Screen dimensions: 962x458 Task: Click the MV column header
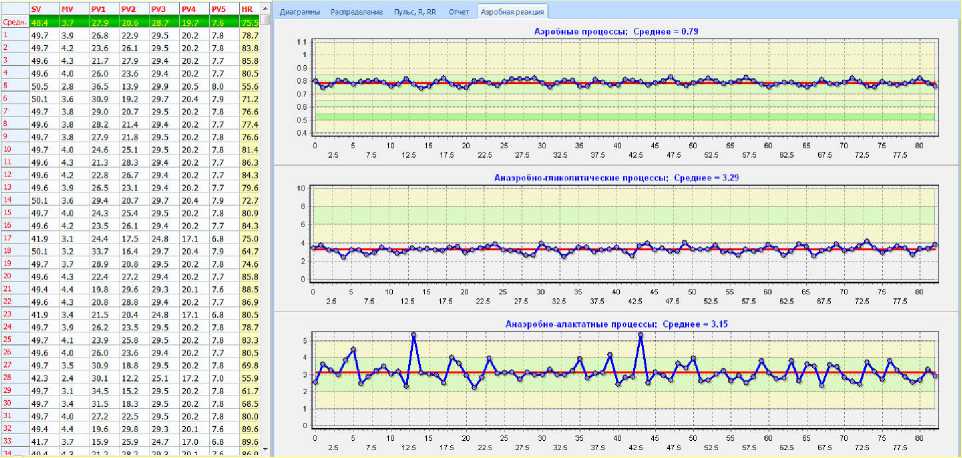[74, 10]
